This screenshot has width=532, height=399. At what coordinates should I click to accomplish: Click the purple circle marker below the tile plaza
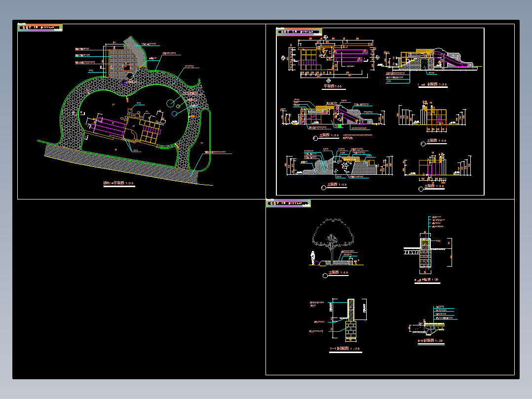coord(124,82)
